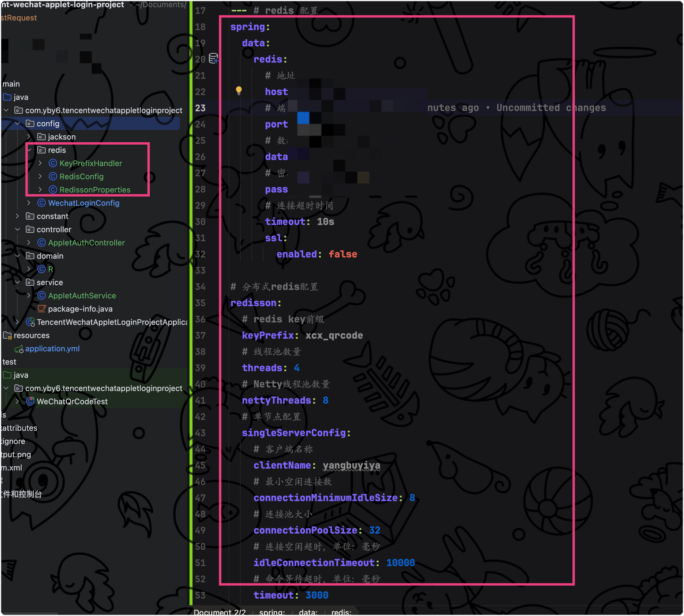Select WechatLoginConfig in project tree
This screenshot has width=684, height=616.
(x=84, y=203)
